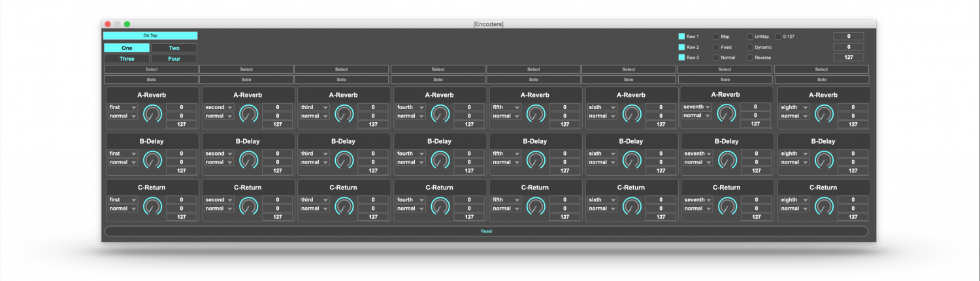The height and width of the screenshot is (281, 980).
Task: Click the sixth A-Reverb encoder knob
Action: 632,114
